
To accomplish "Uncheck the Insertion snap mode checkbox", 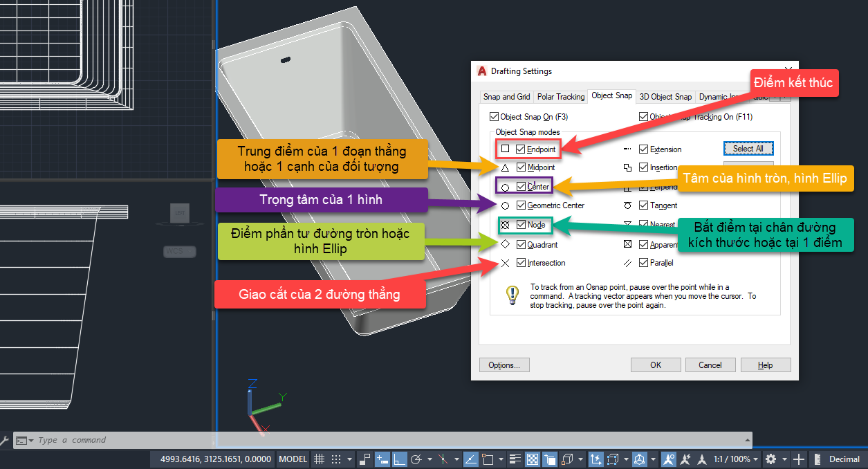I will coord(643,167).
